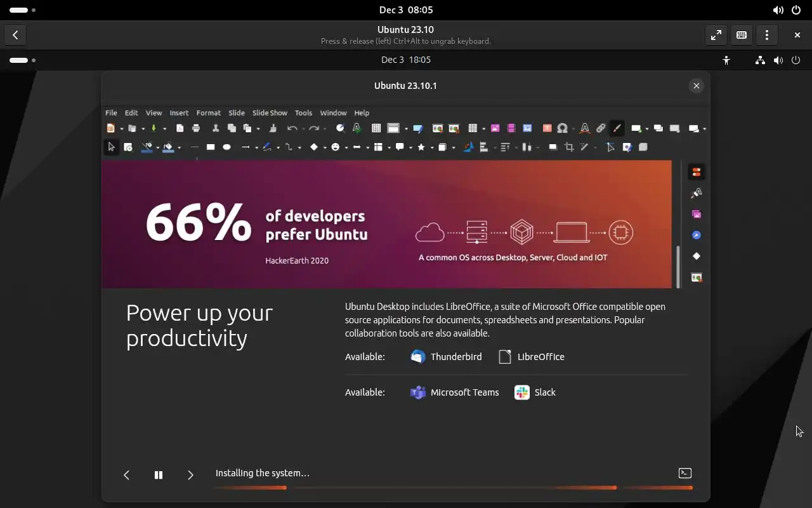Open the installer log terminal icon
This screenshot has width=812, height=508.
point(685,473)
